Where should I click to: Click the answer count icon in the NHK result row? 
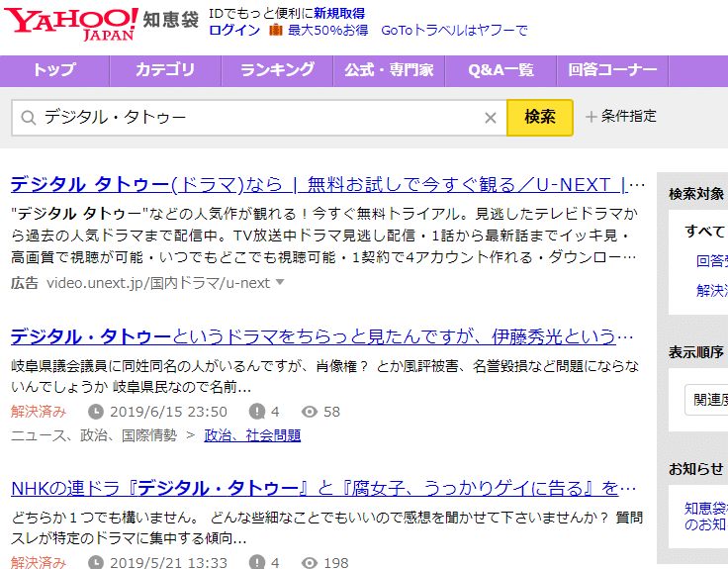(257, 562)
